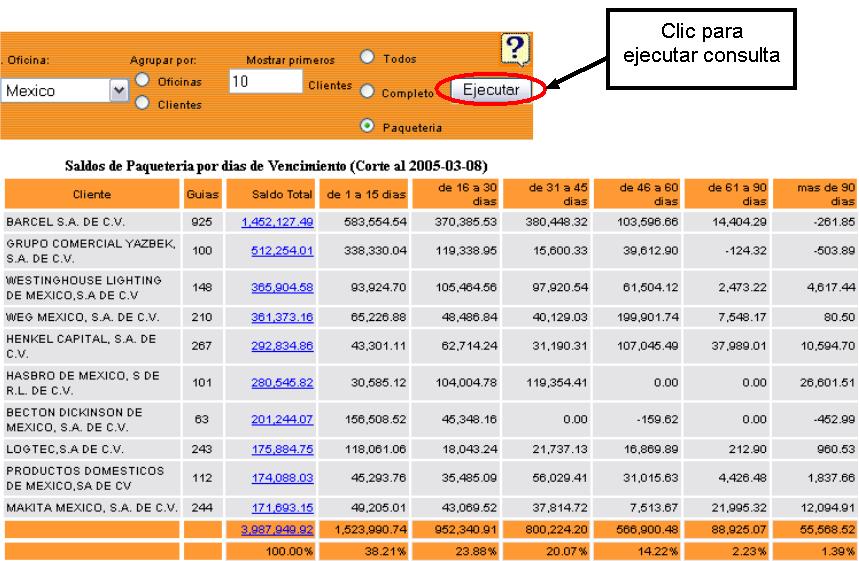Open Hasbro saldo 280,545.82 link
The image size is (859, 561).
pos(282,382)
